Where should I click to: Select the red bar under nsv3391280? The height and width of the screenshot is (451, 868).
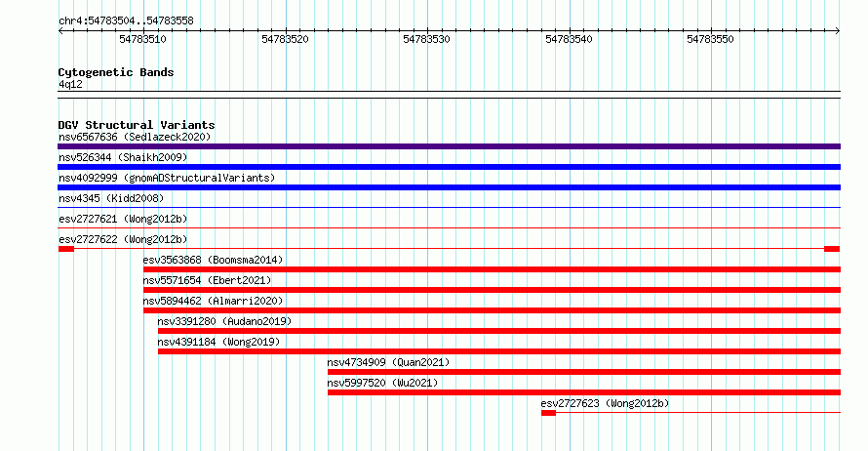pyautogui.click(x=499, y=331)
